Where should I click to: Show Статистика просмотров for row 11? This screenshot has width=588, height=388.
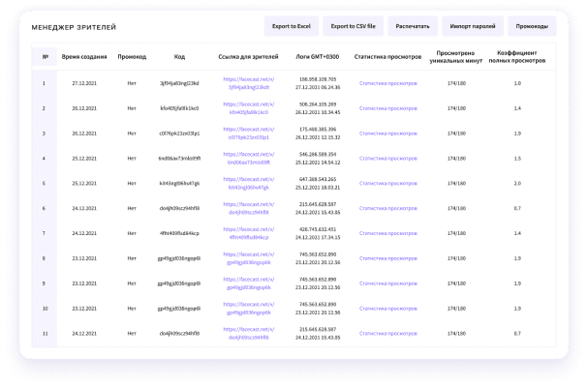point(388,334)
